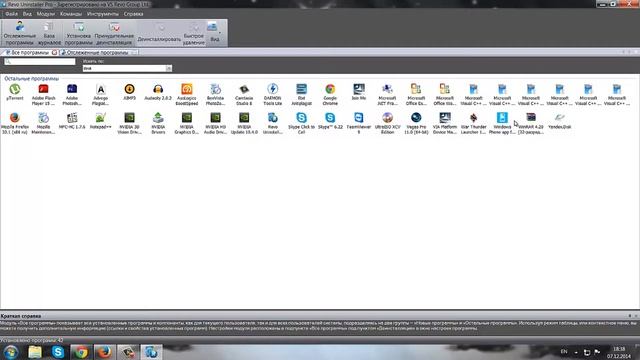Click the Быстрое удаление toolbar button
Image resolution: width=640 pixels, height=360 pixels.
[x=193, y=33]
